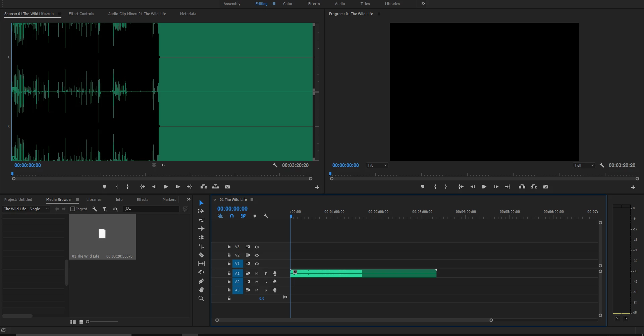The height and width of the screenshot is (336, 644).
Task: Select the Pen tool
Action: click(x=201, y=281)
